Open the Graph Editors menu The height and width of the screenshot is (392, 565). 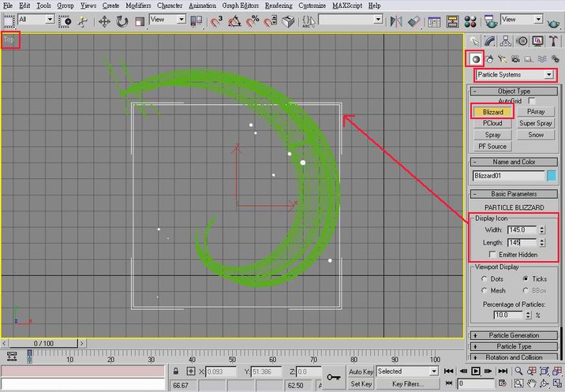241,6
